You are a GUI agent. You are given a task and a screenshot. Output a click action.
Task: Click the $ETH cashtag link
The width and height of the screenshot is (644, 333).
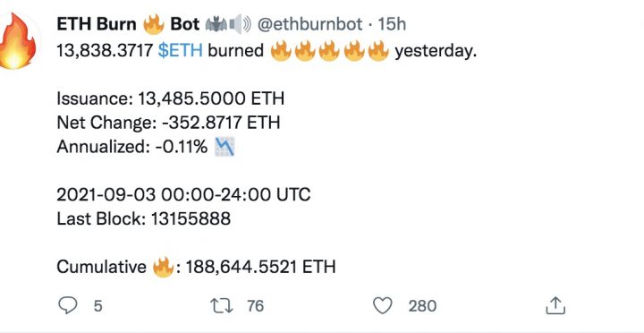click(x=181, y=50)
